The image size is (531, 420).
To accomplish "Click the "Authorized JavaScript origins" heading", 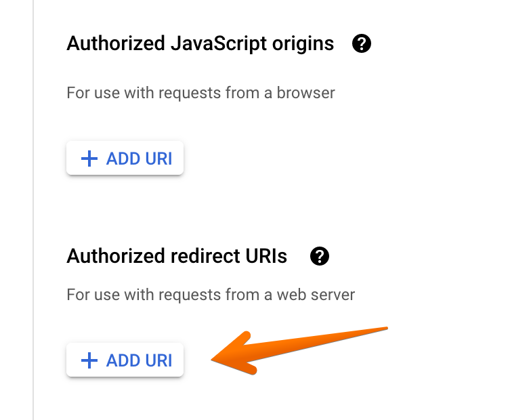I will tap(200, 44).
